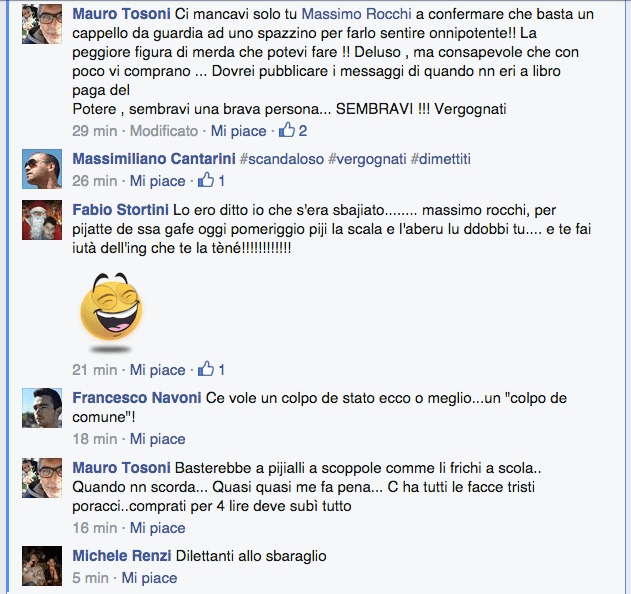Like Francesco Navoni's comment with Mi piace
The width and height of the screenshot is (631, 594).
[x=157, y=439]
